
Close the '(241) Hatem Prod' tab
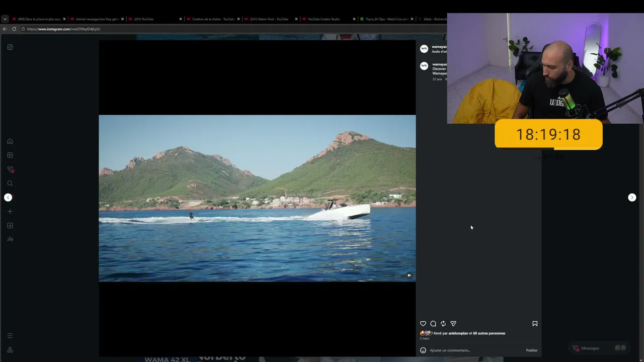pyautogui.click(x=296, y=19)
